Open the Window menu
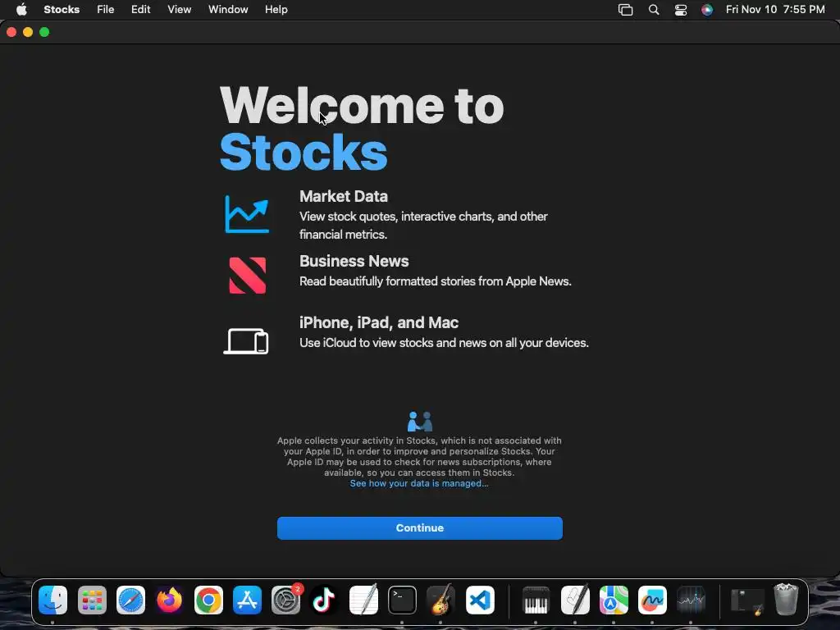Viewport: 840px width, 630px height. [228, 10]
